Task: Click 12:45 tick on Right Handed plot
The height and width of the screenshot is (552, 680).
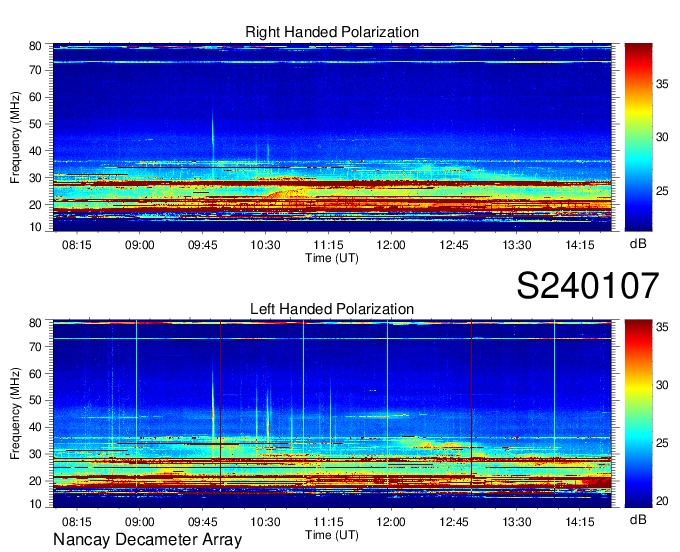Action: coord(454,245)
